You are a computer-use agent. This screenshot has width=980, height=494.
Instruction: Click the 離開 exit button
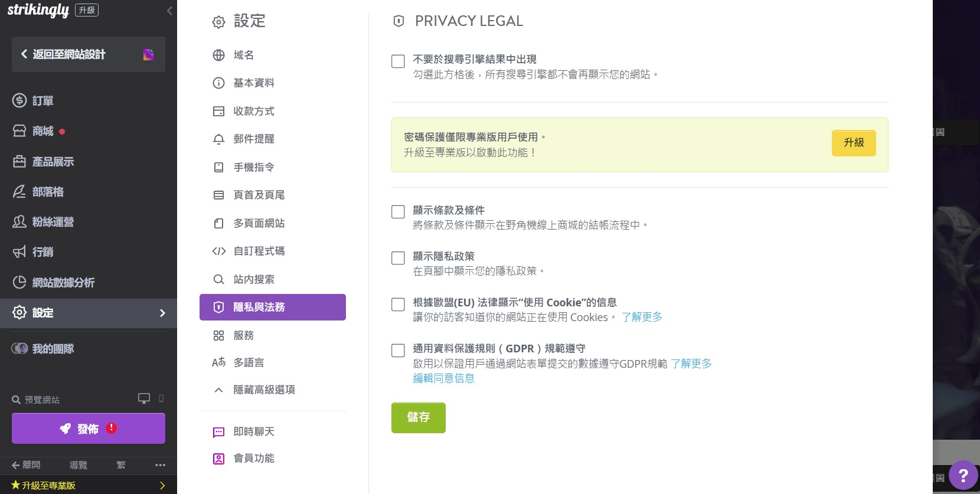point(26,465)
